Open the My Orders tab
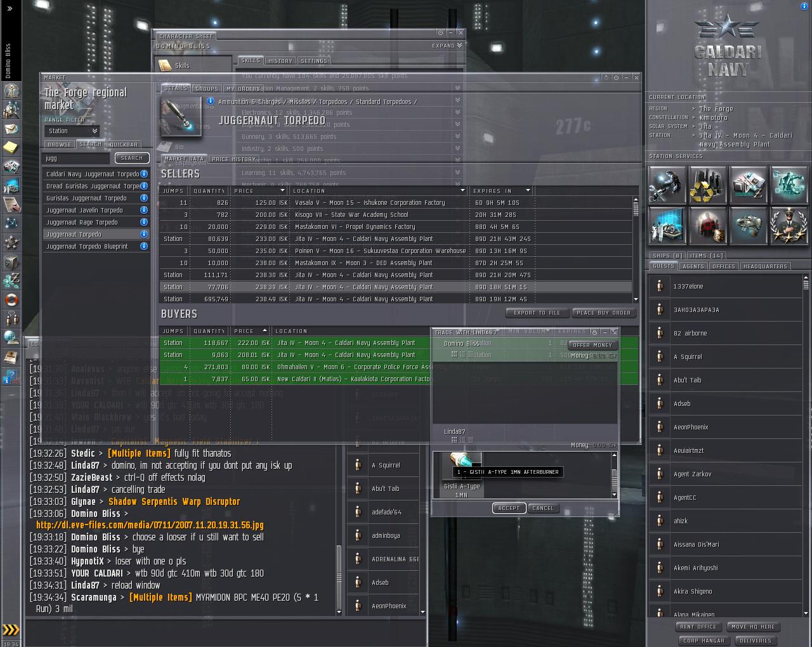Image resolution: width=812 pixels, height=647 pixels. 244,89
